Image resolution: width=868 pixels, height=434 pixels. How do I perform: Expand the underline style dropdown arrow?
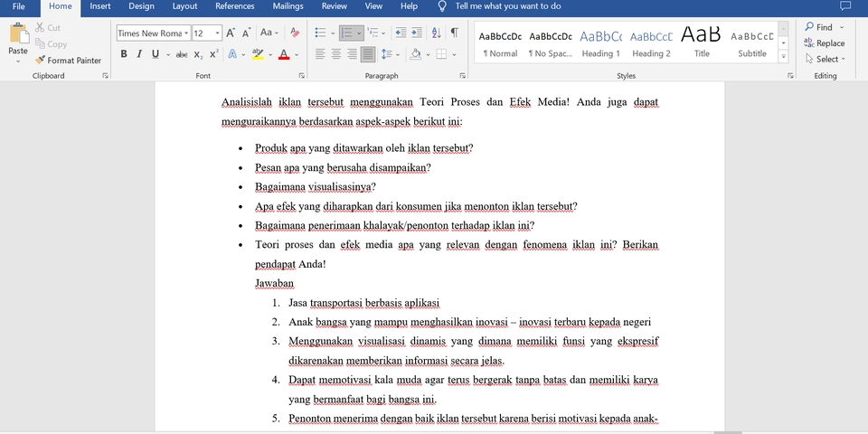[x=168, y=55]
